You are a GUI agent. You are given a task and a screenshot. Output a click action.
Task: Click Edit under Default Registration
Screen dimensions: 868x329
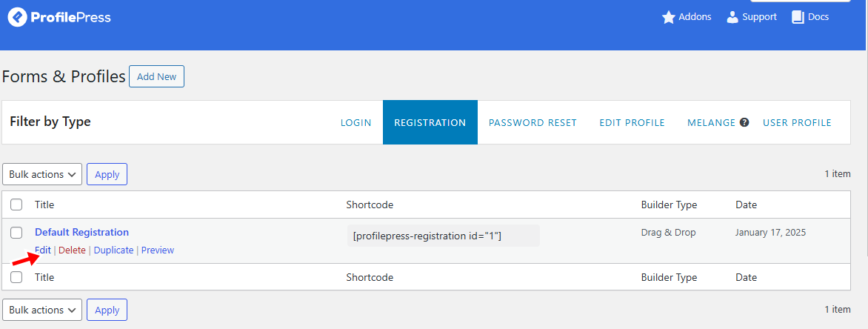[43, 250]
